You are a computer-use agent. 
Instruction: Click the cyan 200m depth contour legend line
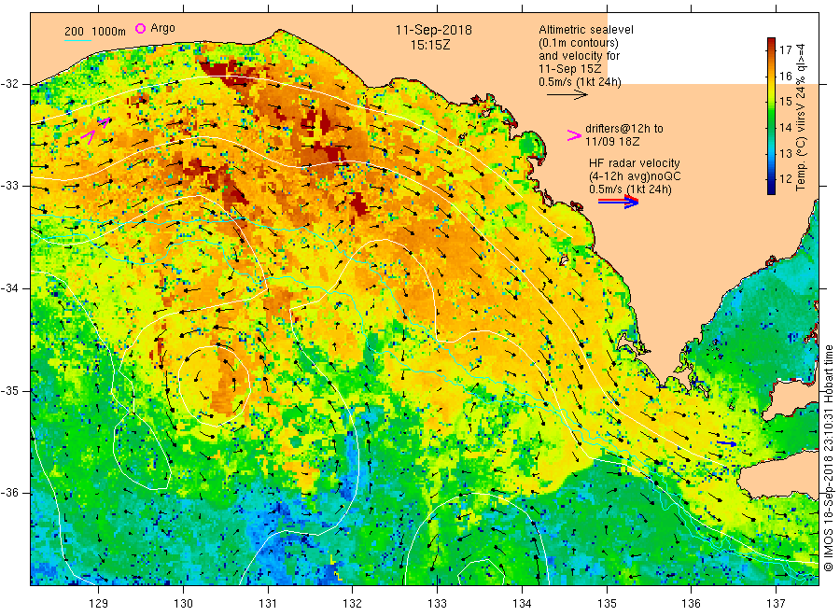[77, 40]
